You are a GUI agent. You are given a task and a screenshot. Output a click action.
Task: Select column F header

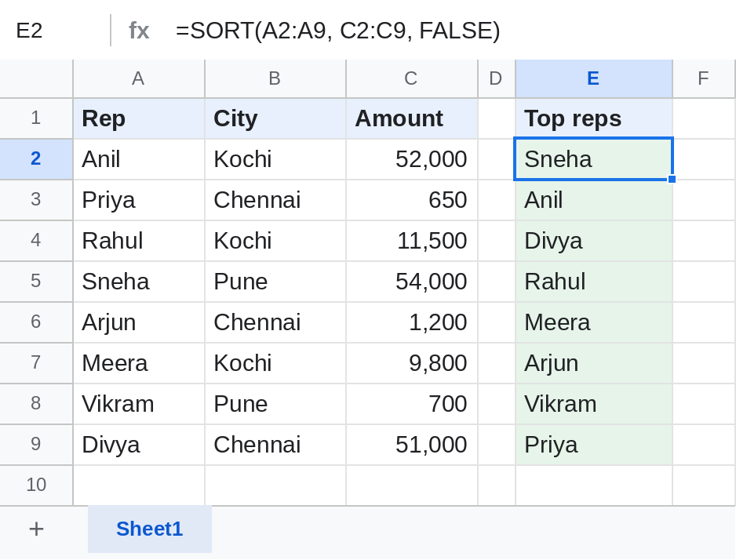704,78
